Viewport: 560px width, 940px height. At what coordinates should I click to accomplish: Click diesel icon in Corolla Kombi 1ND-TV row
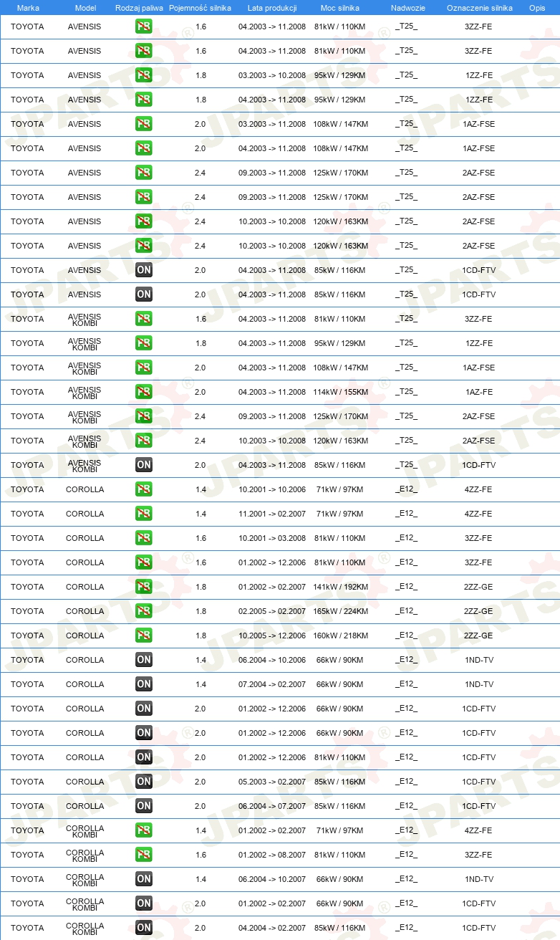(144, 879)
